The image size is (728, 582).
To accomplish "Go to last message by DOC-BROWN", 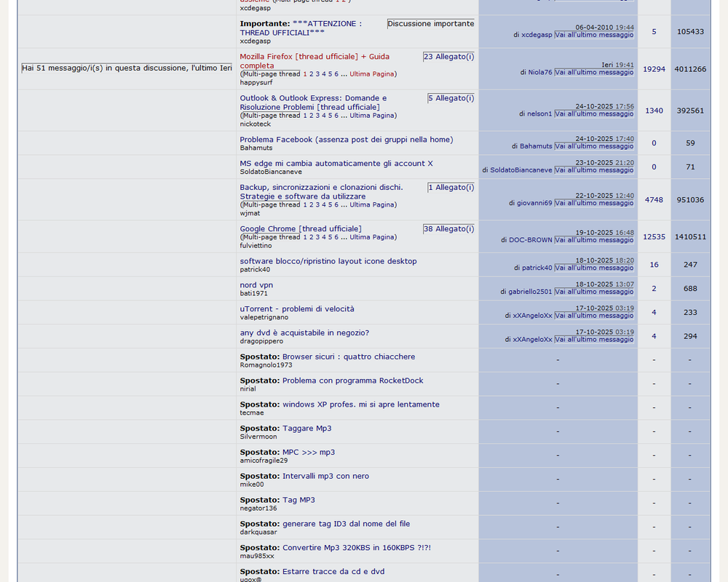I will click(x=594, y=240).
